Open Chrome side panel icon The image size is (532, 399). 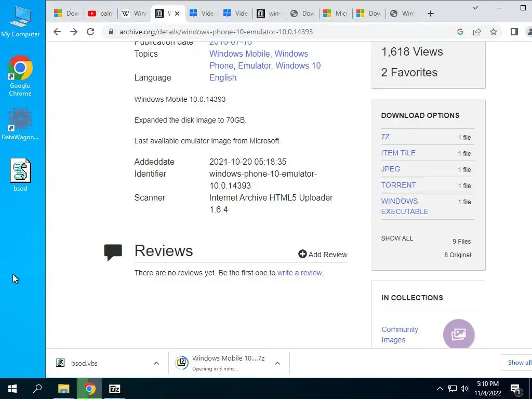pyautogui.click(x=514, y=32)
